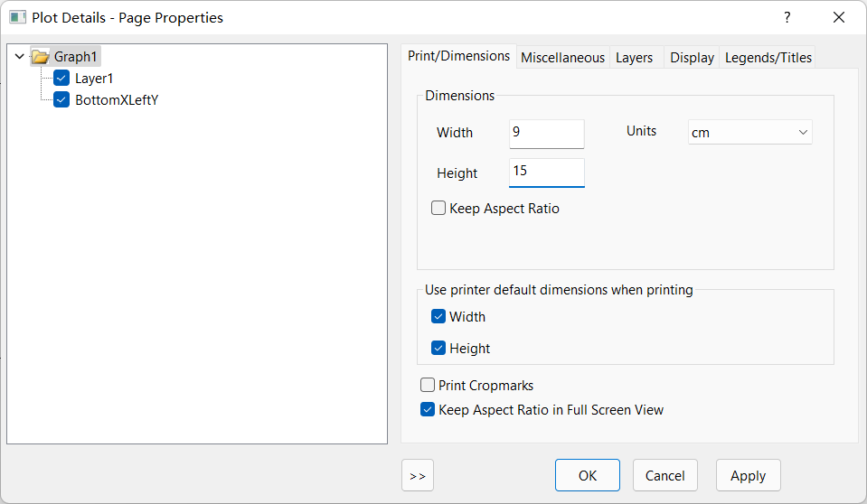867x504 pixels.
Task: Click the Width input field
Action: point(546,133)
